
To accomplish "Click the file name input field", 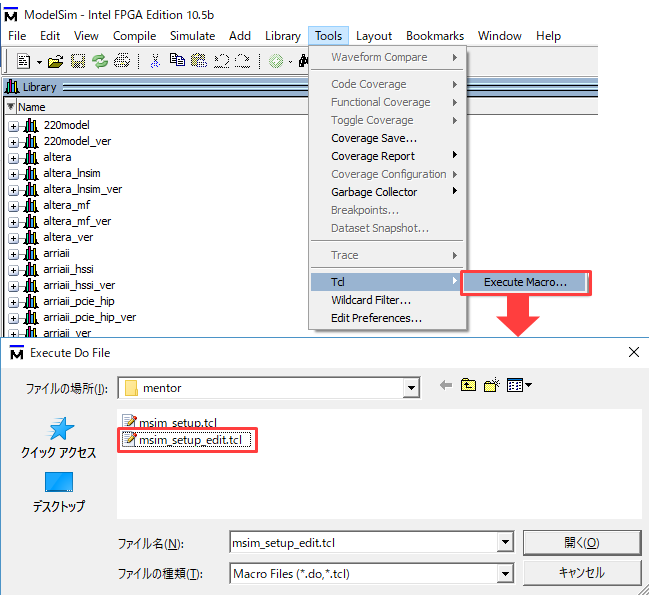I will click(363, 542).
